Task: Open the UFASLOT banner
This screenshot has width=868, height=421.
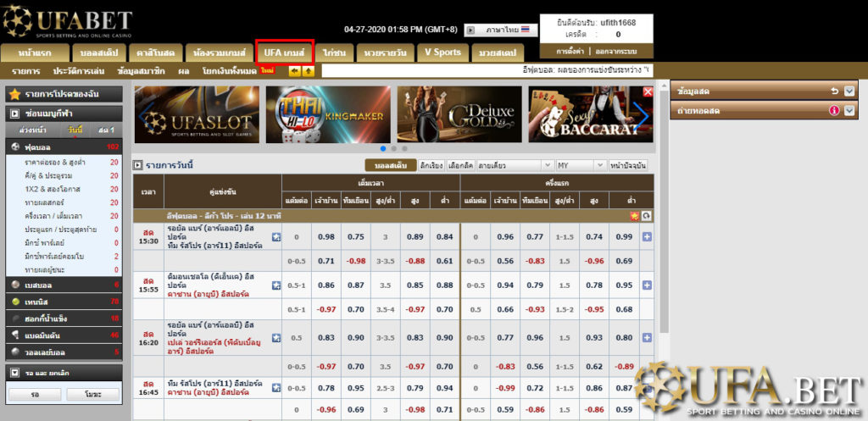Action: tap(197, 114)
